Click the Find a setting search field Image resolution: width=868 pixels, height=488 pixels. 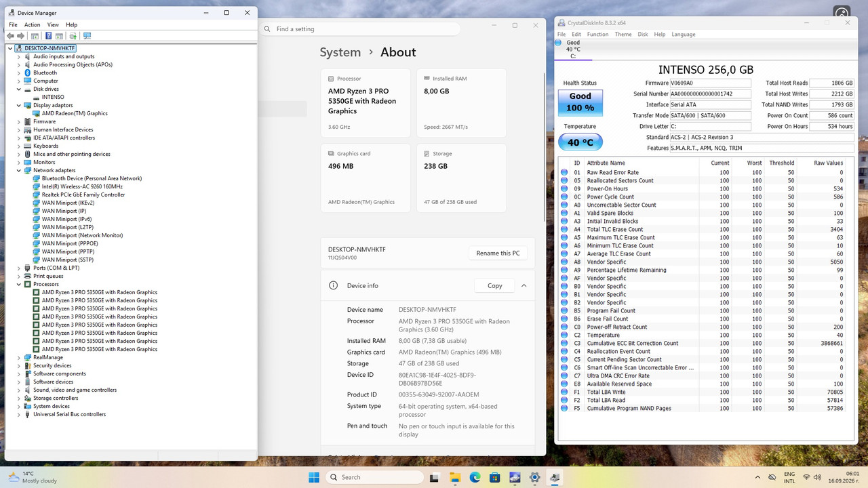pos(361,29)
